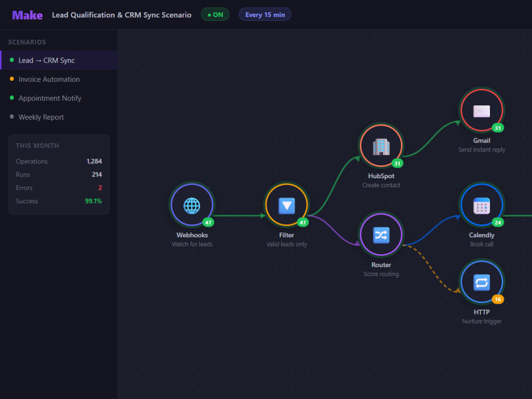532x399 pixels.
Task: Click the 'Score routing' subtitle
Action: coord(381,274)
